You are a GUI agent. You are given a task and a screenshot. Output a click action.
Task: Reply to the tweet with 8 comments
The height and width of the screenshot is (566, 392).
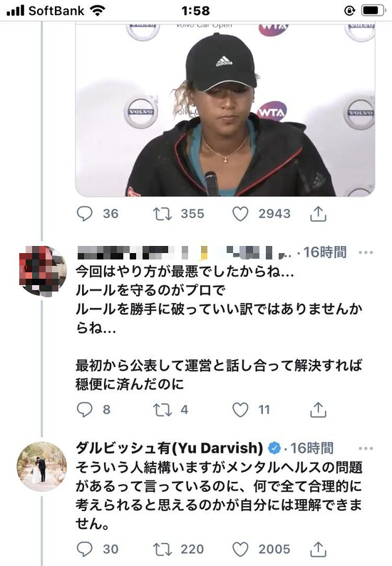pos(85,410)
